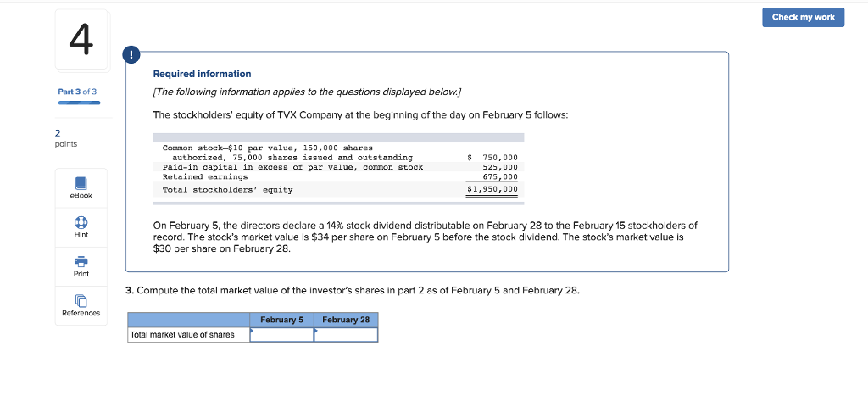Image resolution: width=868 pixels, height=413 pixels.
Task: Click the Total market value of shares label
Action: pyautogui.click(x=182, y=334)
